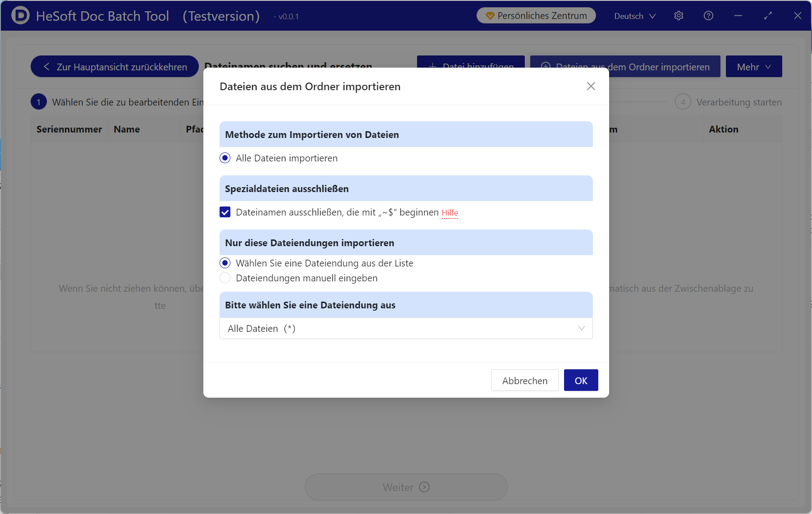
Task: Open the Deutsch language dropdown
Action: (635, 16)
